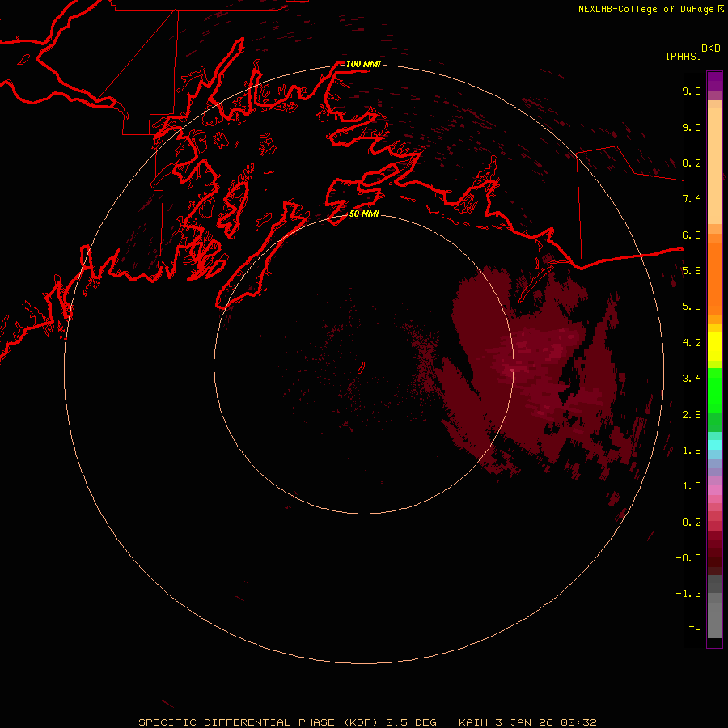
Task: Click the 0.5 DEG elevation text
Action: coord(412,722)
